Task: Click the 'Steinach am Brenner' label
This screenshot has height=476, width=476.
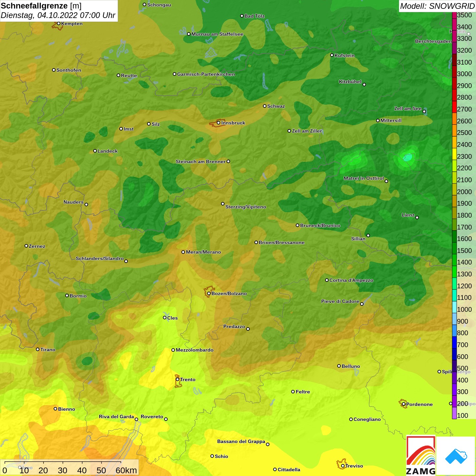Action: (x=201, y=161)
